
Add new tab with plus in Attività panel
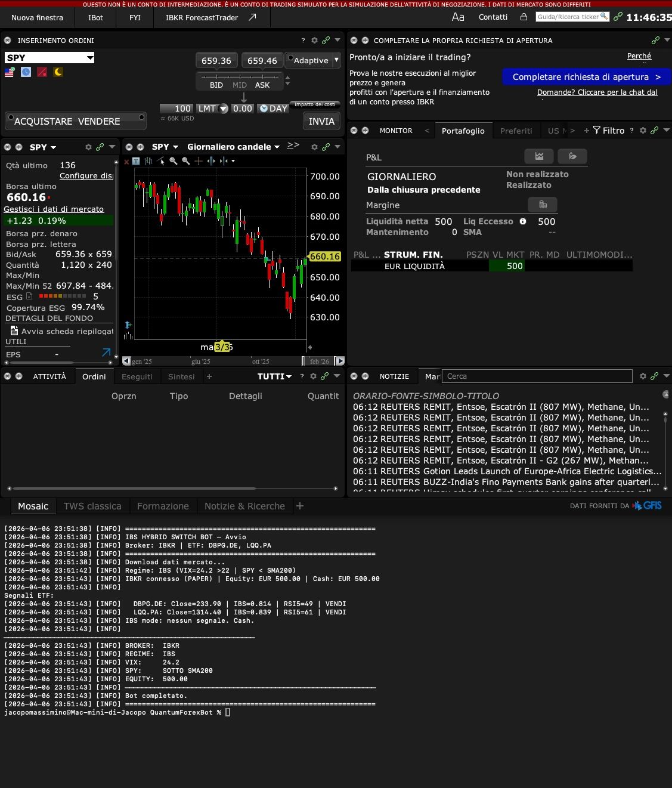[209, 376]
